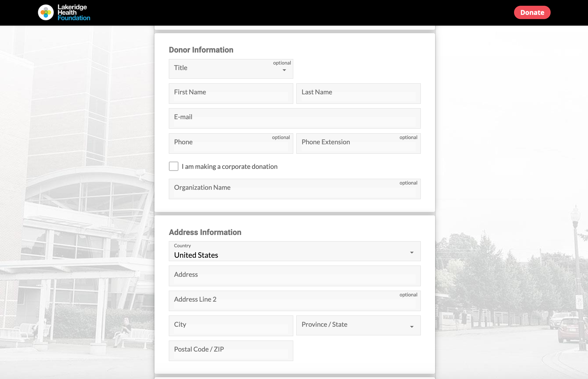Enable the corporate donation checkbox toggle
Screen dimensions: 588x379
click(174, 166)
